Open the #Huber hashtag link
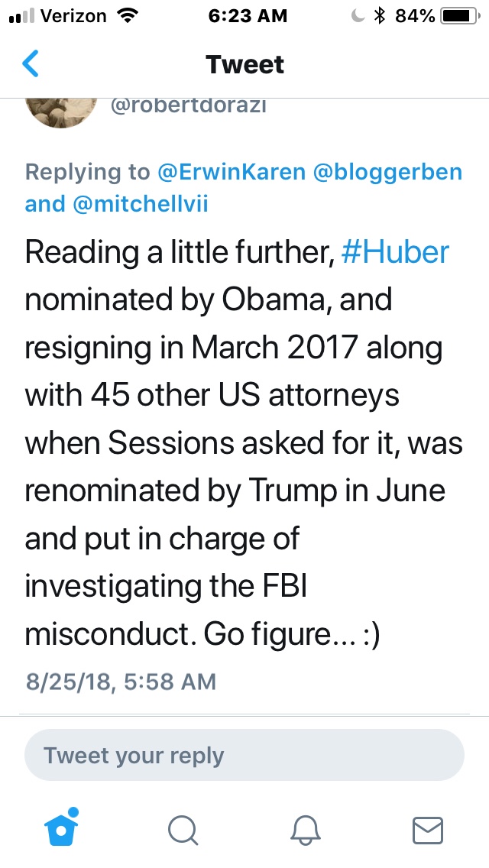This screenshot has width=489, height=868. 395,252
